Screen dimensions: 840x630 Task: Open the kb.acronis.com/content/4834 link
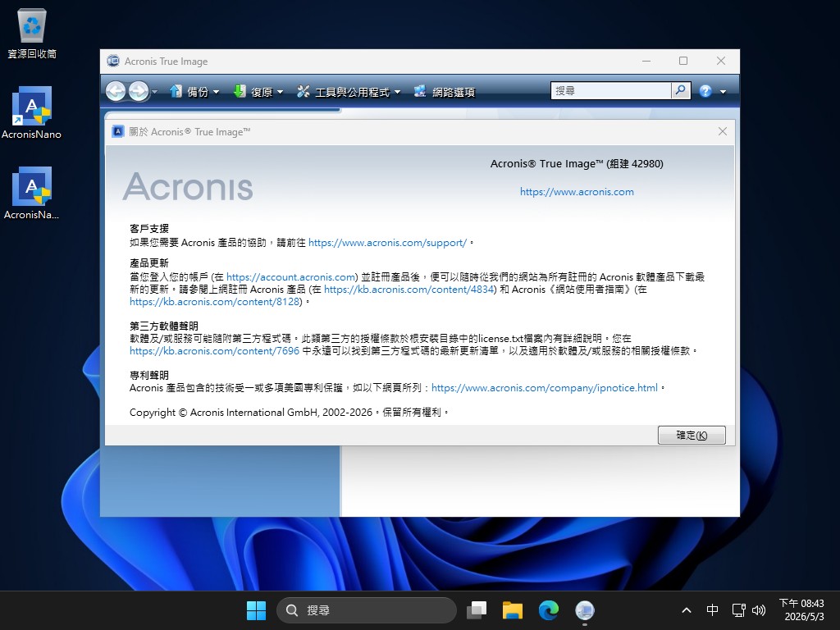pos(409,290)
